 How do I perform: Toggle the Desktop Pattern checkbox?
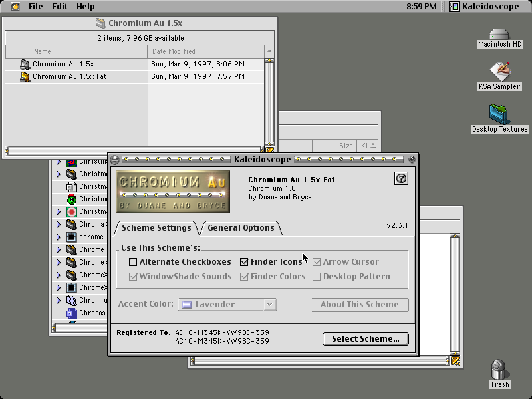tap(317, 277)
